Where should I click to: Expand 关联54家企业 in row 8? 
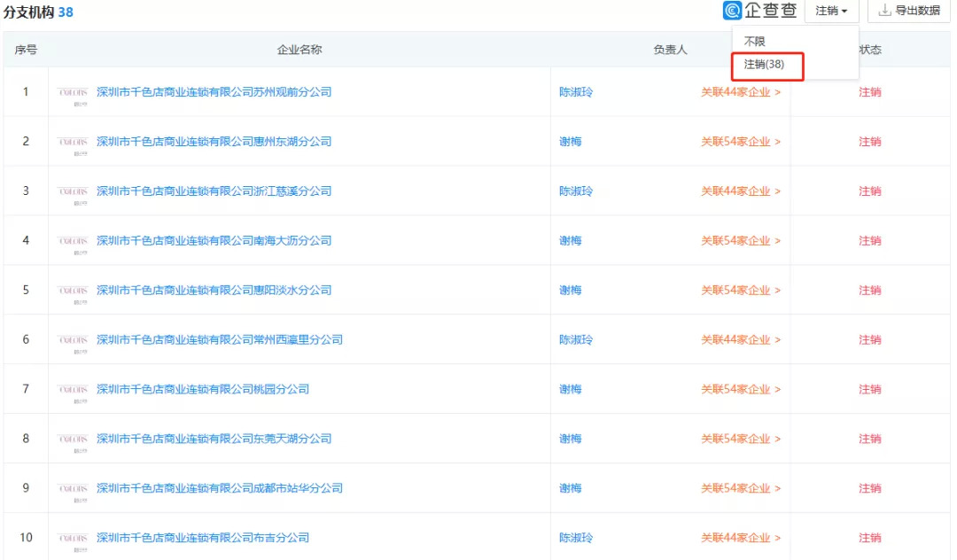click(740, 438)
